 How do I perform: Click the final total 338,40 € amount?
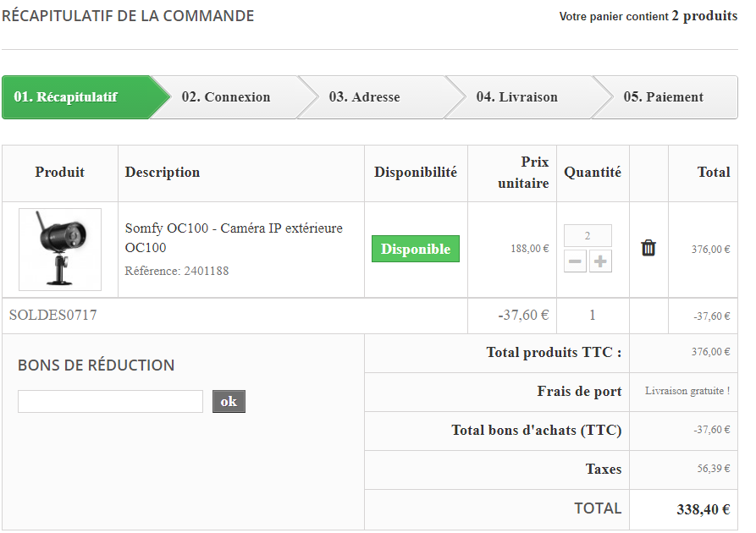point(703,510)
